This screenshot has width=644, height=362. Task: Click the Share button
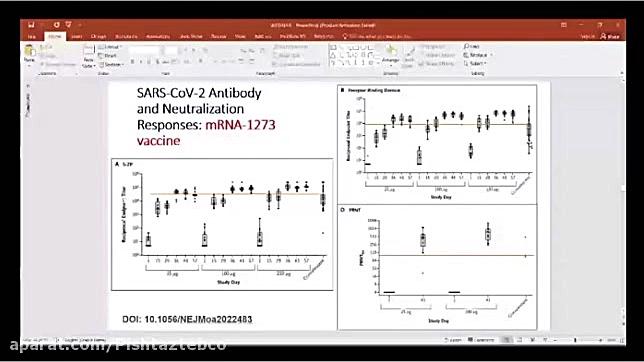[x=610, y=37]
